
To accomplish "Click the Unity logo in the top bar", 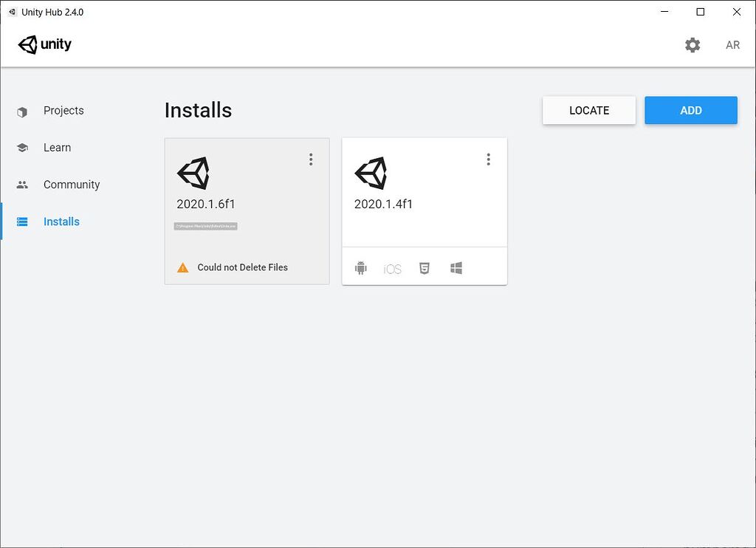I will (44, 44).
